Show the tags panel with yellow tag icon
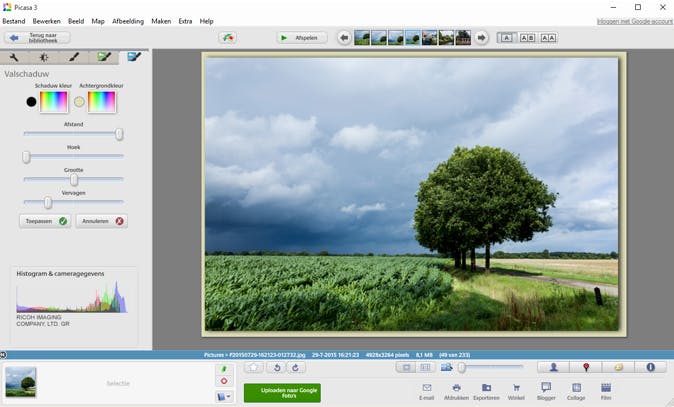674x407 pixels. click(618, 367)
